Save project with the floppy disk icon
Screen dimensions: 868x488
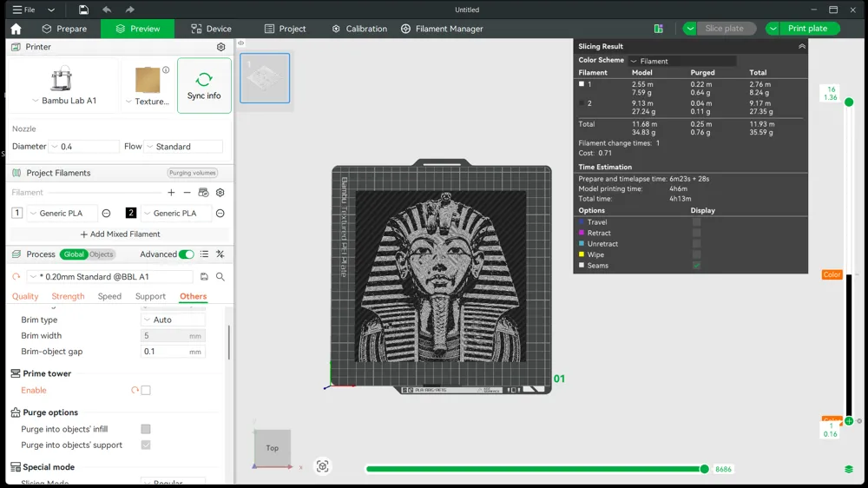[x=83, y=10]
